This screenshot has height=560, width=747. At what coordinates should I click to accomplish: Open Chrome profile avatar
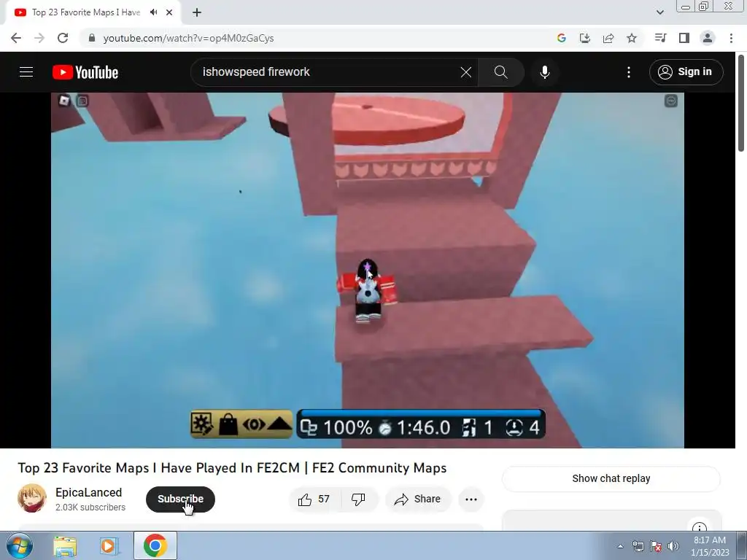coord(708,38)
